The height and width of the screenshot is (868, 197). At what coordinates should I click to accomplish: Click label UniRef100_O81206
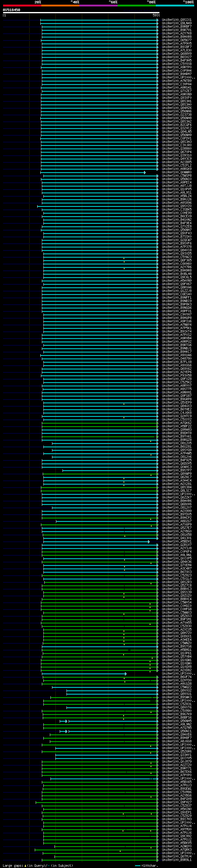176,457
